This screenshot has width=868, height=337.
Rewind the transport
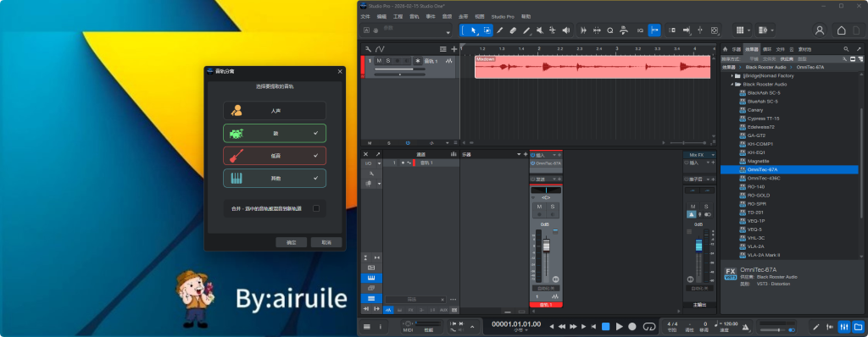[562, 327]
